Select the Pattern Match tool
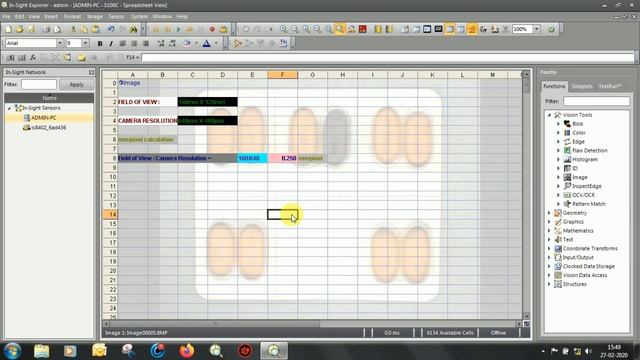This screenshot has height=360, width=640. (589, 204)
